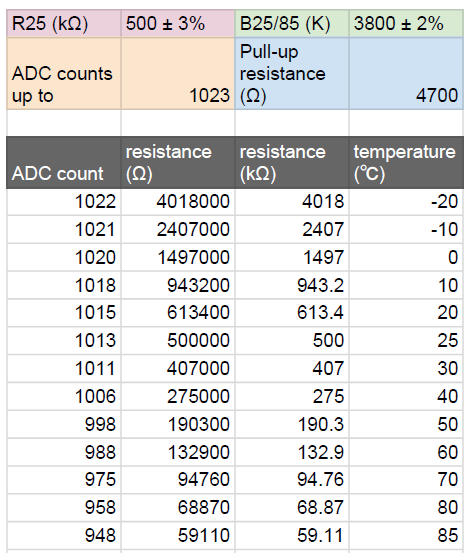Screen dimensions: 470x553
Task: Select the Pull-up resistance (Ω) label cell
Action: click(292, 73)
